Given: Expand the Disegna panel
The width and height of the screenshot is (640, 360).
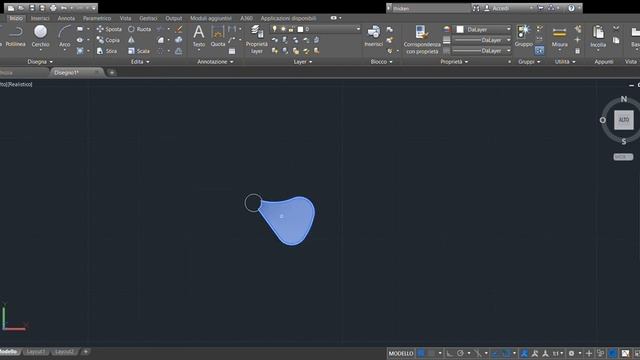Looking at the screenshot, I should pyautogui.click(x=40, y=62).
